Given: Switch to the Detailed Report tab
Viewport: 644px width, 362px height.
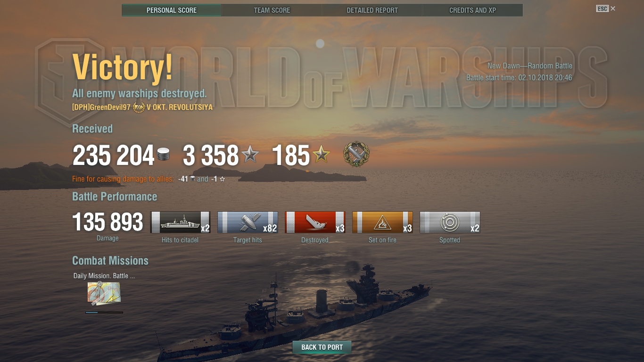Looking at the screenshot, I should point(372,10).
